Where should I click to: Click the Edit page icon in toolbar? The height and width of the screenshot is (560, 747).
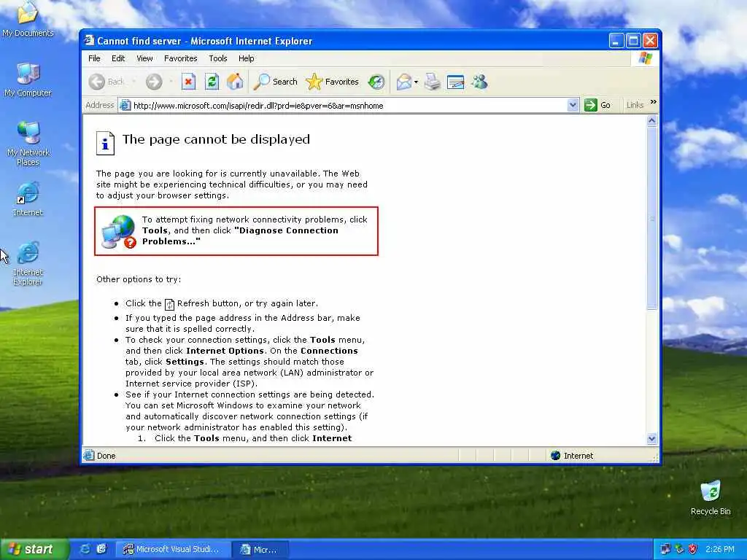[x=455, y=82]
